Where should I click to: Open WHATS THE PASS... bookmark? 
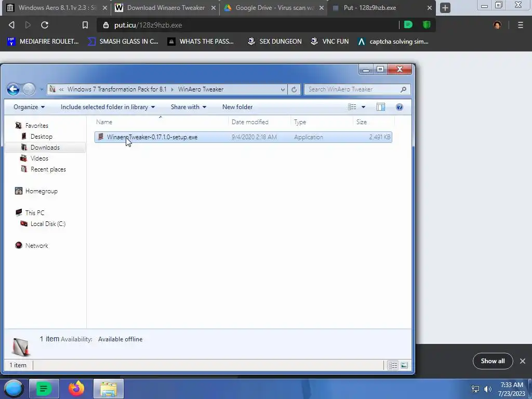(x=201, y=42)
